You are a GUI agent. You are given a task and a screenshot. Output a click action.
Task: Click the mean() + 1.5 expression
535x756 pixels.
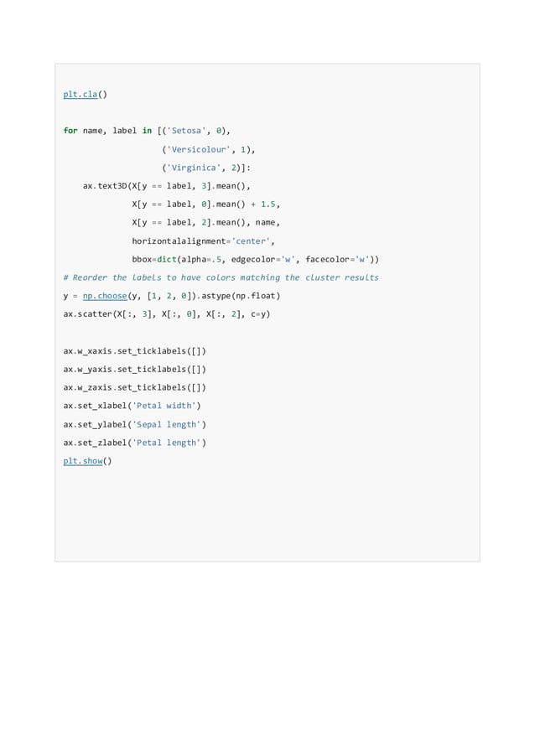point(246,205)
